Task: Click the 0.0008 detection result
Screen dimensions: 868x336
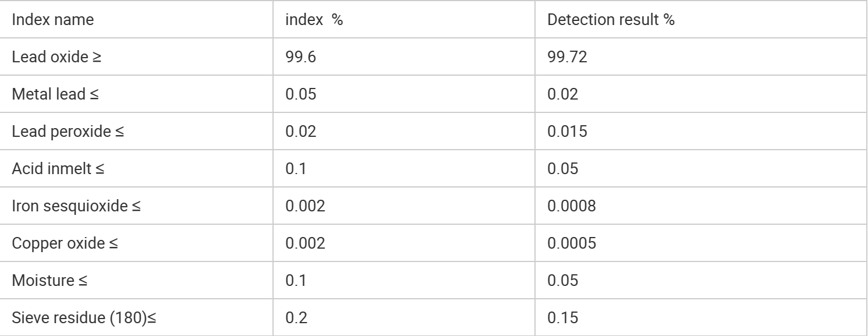Action: (571, 206)
